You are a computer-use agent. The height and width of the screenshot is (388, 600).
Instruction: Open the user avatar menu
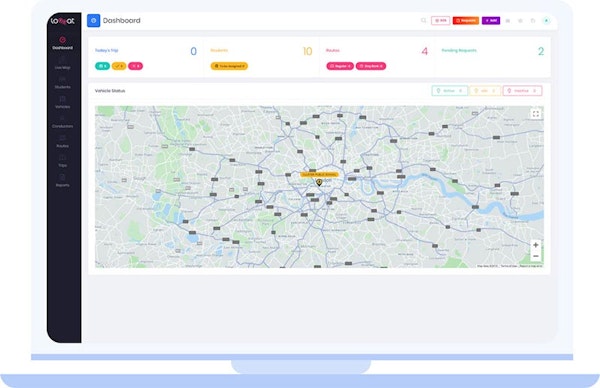[x=546, y=21]
